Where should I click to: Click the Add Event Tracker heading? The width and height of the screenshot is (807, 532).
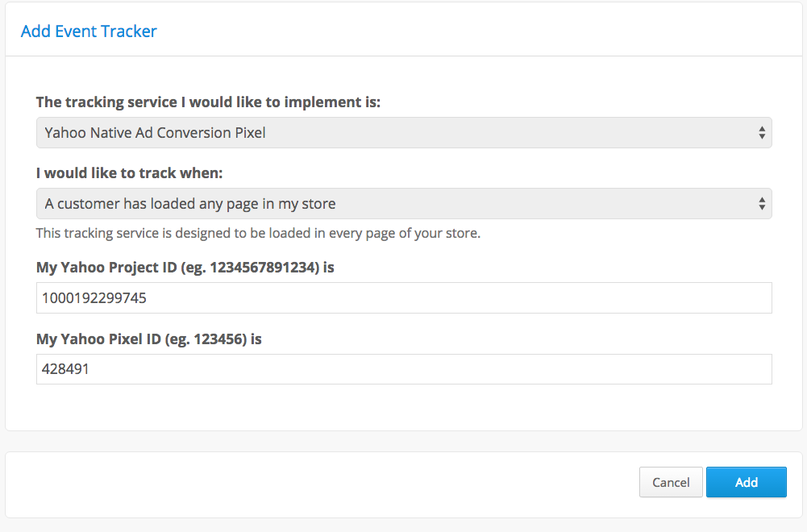click(89, 31)
